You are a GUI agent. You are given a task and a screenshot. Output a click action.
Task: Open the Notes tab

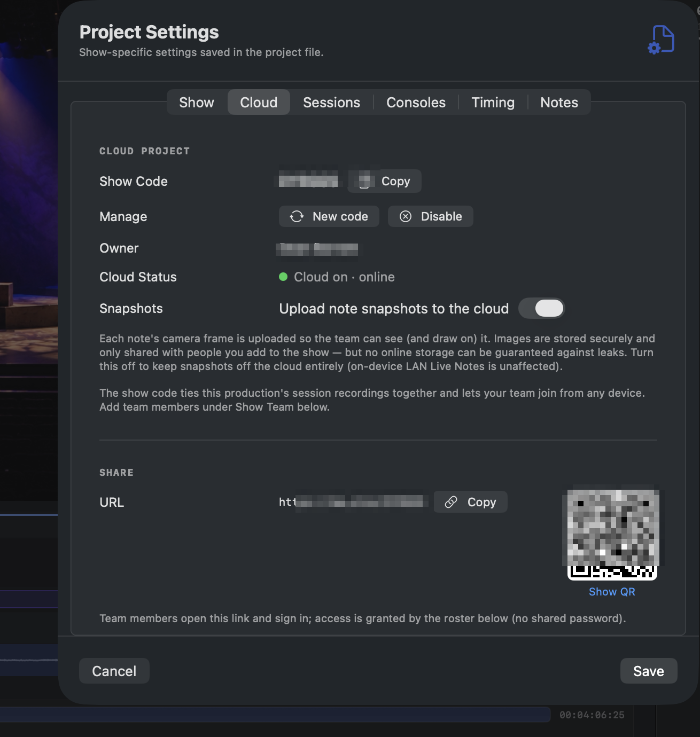tap(559, 103)
